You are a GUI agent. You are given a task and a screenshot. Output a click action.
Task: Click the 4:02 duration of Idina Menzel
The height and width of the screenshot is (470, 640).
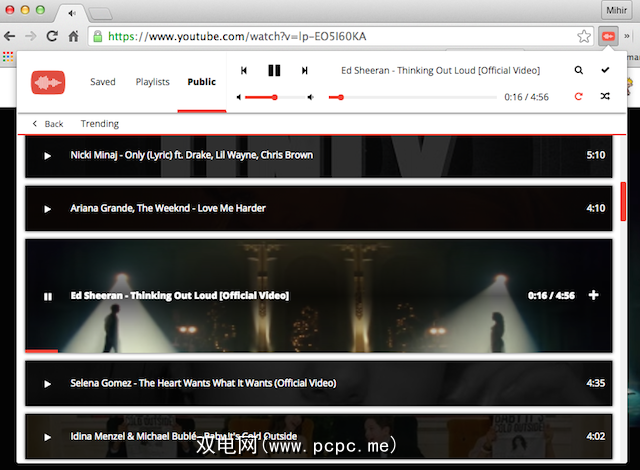[x=596, y=436]
